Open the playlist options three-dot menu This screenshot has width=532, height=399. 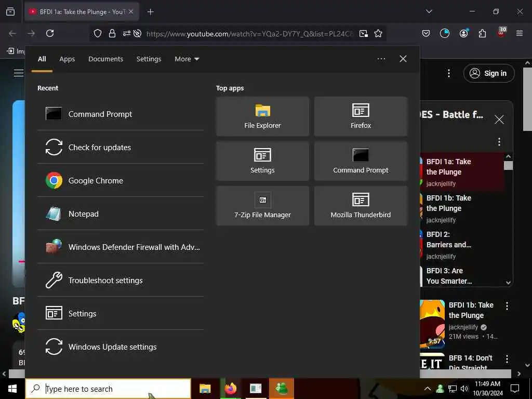click(499, 141)
